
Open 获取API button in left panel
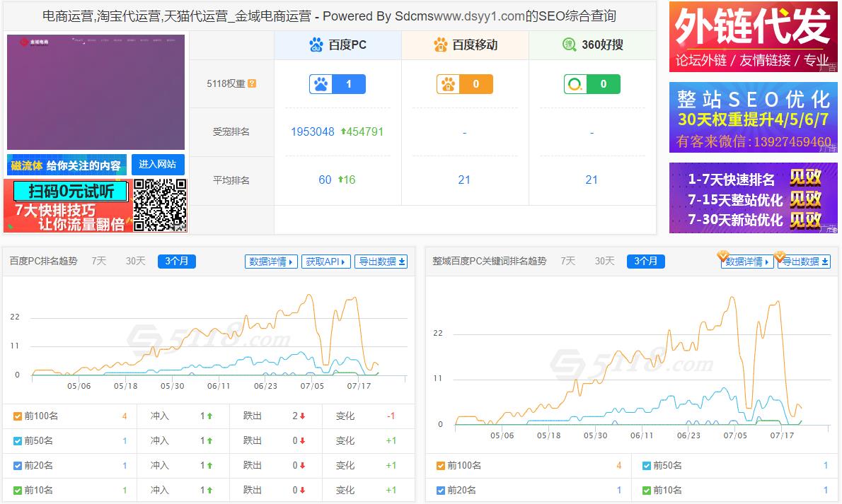(x=326, y=262)
